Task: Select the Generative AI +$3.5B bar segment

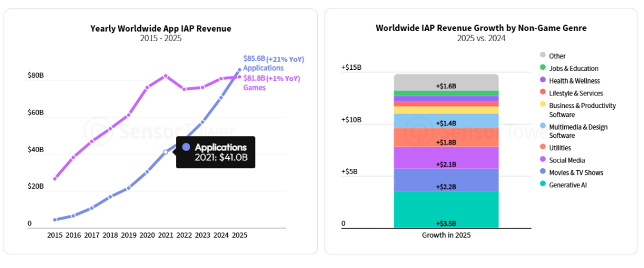Action: 446,210
